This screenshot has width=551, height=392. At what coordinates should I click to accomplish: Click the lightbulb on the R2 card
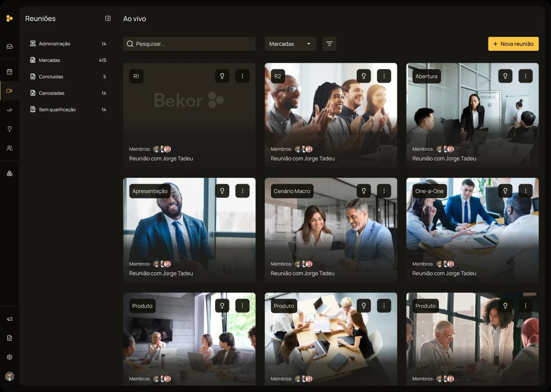tap(363, 76)
